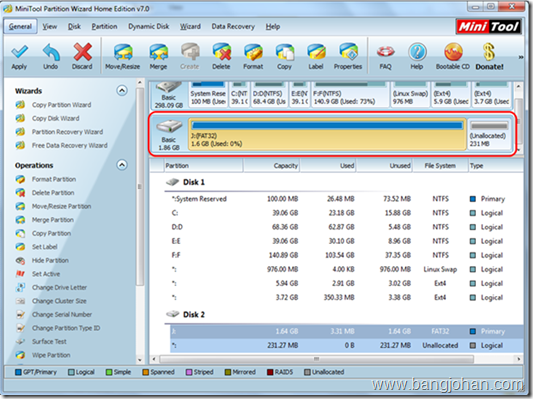This screenshot has height=399, width=533.
Task: Click Change Serial Number operation
Action: (x=62, y=314)
